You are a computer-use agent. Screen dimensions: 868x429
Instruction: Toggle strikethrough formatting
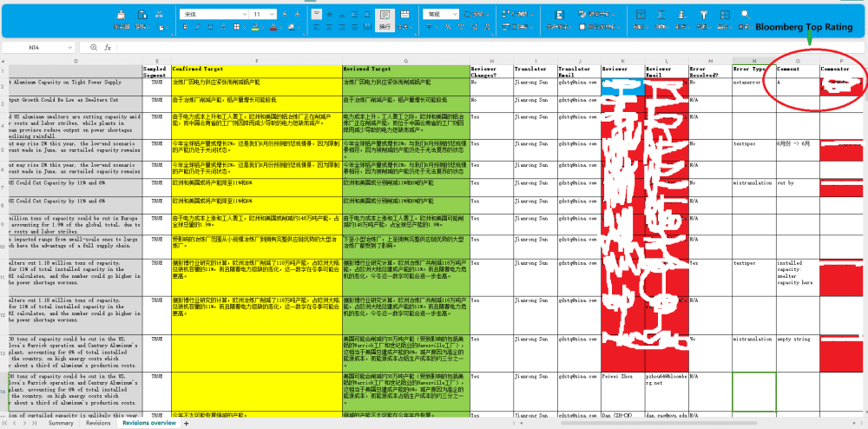224,27
